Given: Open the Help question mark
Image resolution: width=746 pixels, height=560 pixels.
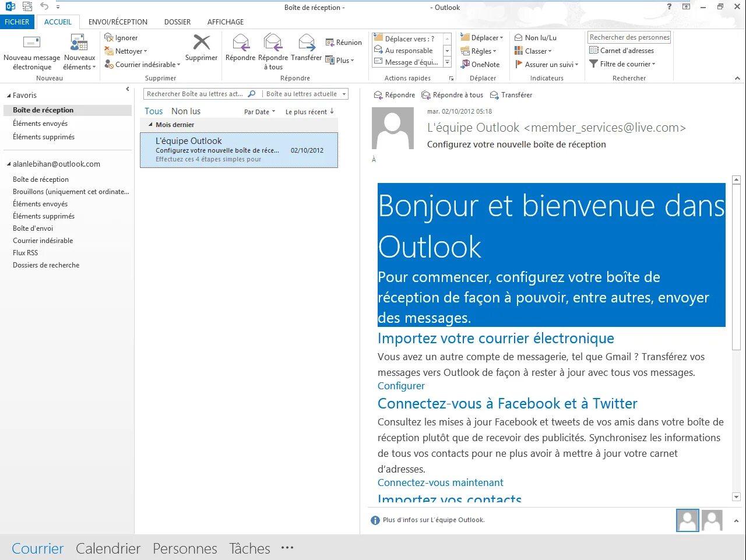Looking at the screenshot, I should [669, 7].
